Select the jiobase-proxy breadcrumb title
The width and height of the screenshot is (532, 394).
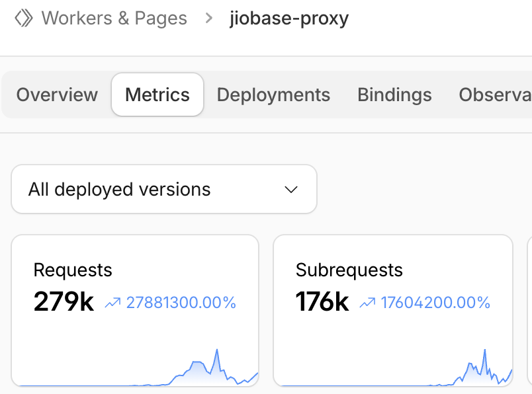289,19
